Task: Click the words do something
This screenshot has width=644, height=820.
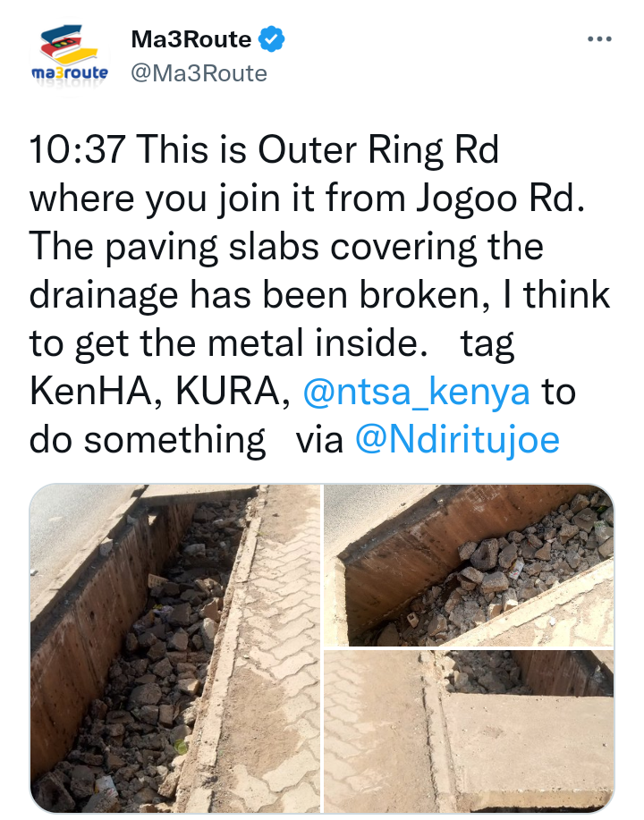Action: pos(148,440)
